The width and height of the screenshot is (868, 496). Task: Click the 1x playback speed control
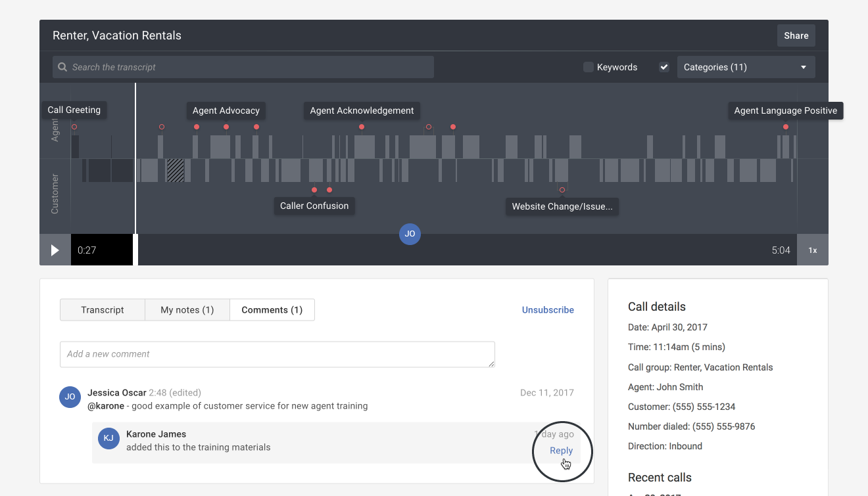812,250
